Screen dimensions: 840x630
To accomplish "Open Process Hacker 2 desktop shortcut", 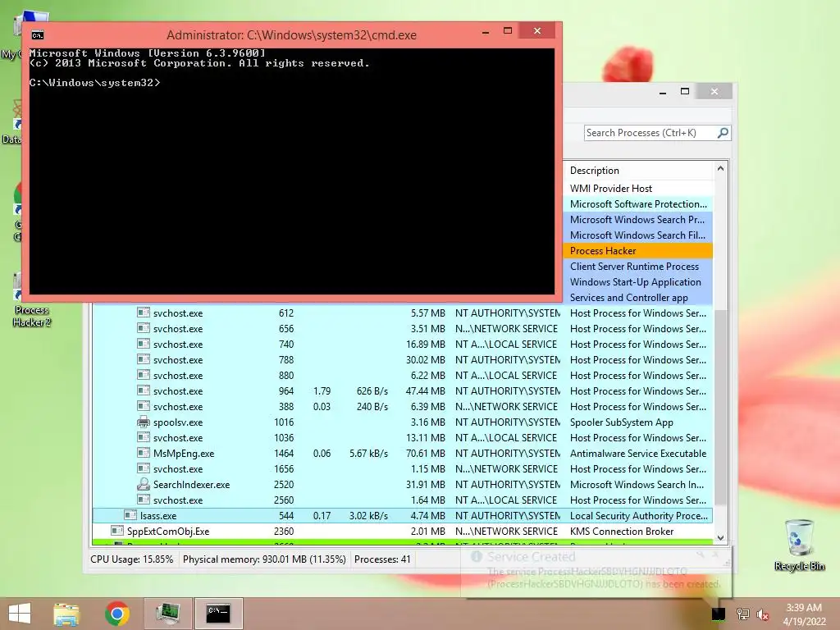I will (32, 300).
